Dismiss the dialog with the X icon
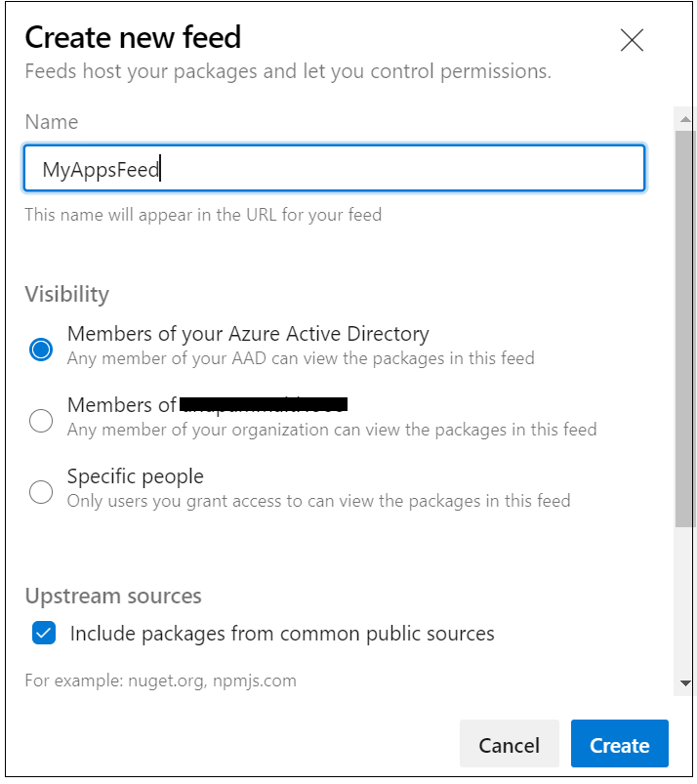Viewport: 697px width, 784px height. pyautogui.click(x=632, y=41)
